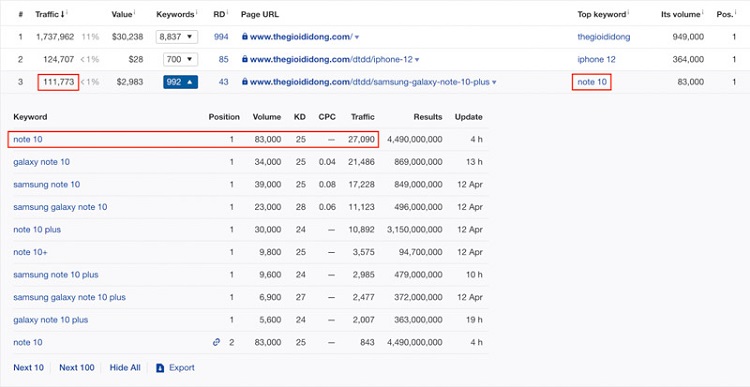Click the Results sub-table header
The height and width of the screenshot is (387, 750).
click(428, 117)
